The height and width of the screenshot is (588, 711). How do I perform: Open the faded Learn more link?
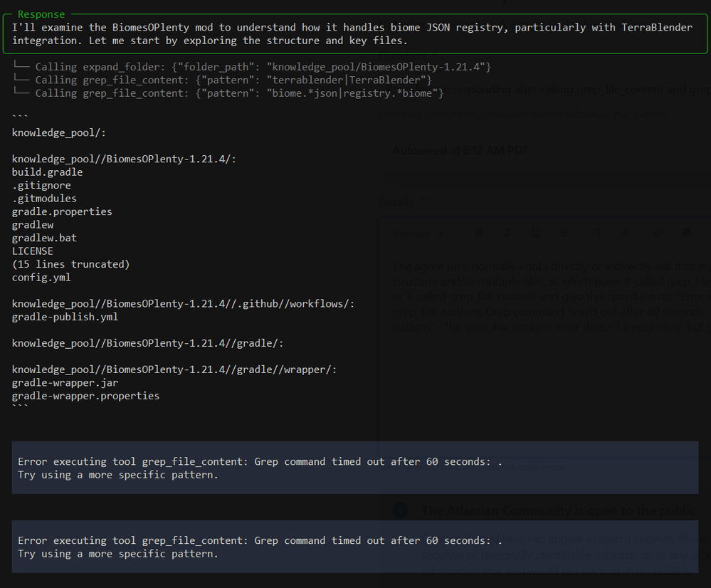[542, 467]
